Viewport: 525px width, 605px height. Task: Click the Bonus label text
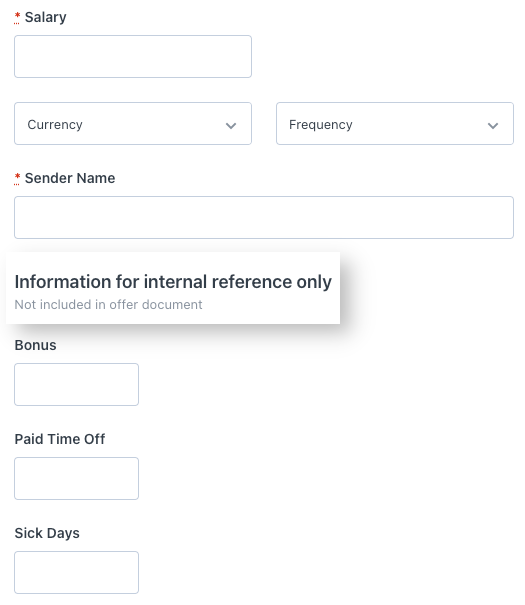[35, 345]
